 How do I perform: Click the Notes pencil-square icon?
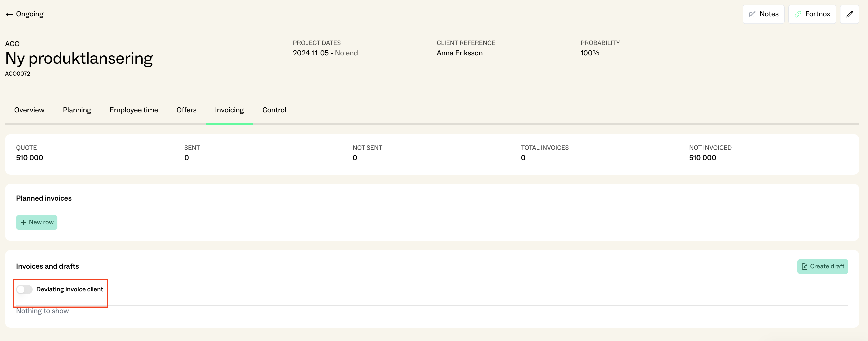coord(752,14)
